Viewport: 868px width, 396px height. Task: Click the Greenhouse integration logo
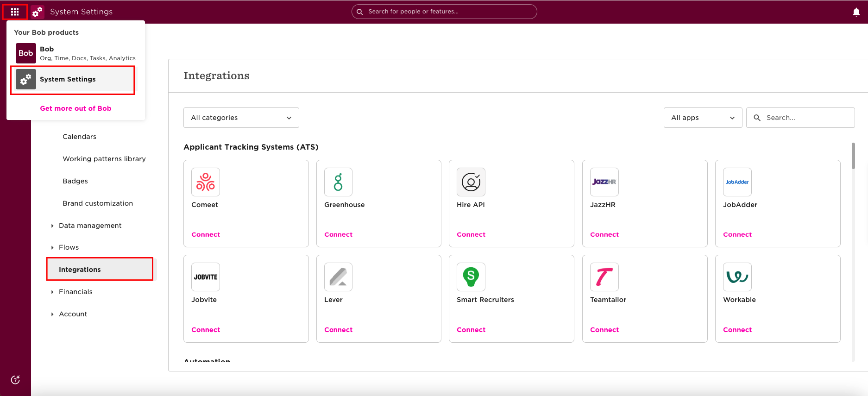pos(339,182)
